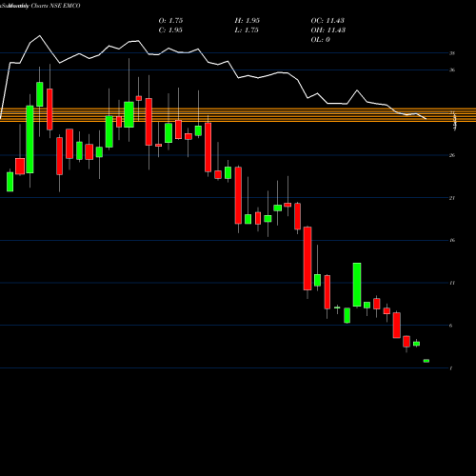This screenshot has width=476, height=476.
Task: Click the 21 price axis label
Action: [x=452, y=198]
